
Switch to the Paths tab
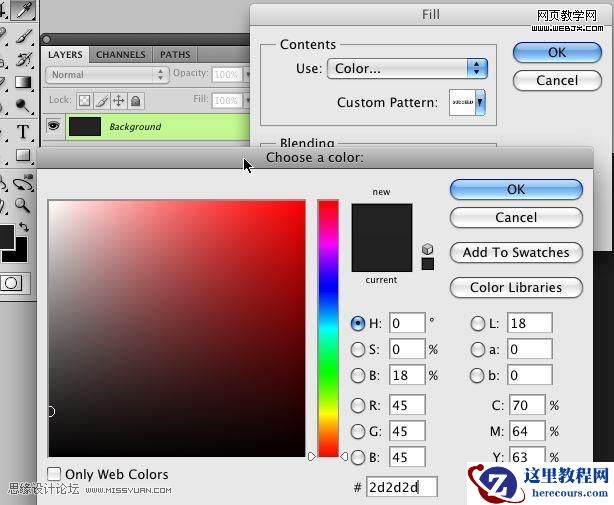[175, 54]
